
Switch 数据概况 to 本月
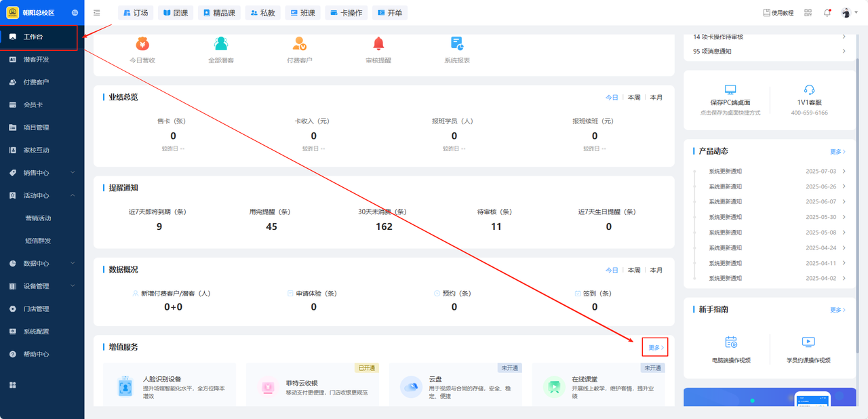pyautogui.click(x=656, y=270)
